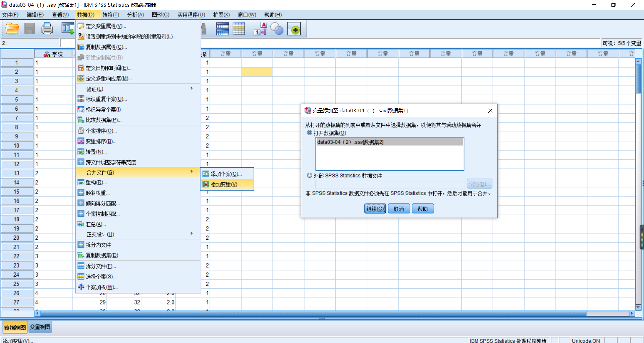Open 定义多重响应集(M) entry

[138, 78]
